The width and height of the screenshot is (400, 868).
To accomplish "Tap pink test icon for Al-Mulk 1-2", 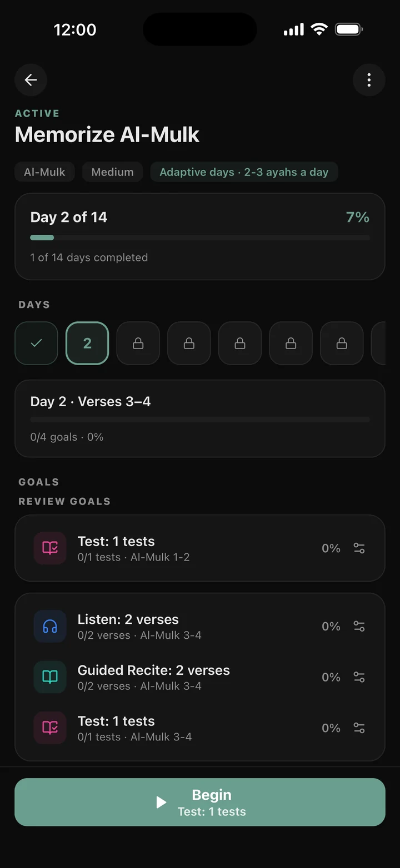I will 50,548.
